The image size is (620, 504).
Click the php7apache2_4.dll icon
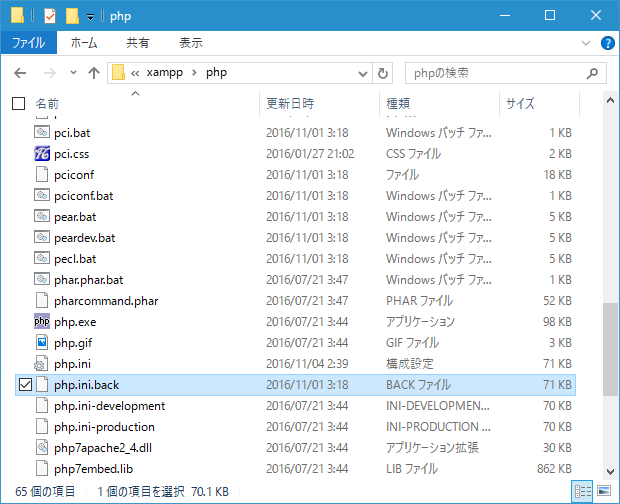42,447
